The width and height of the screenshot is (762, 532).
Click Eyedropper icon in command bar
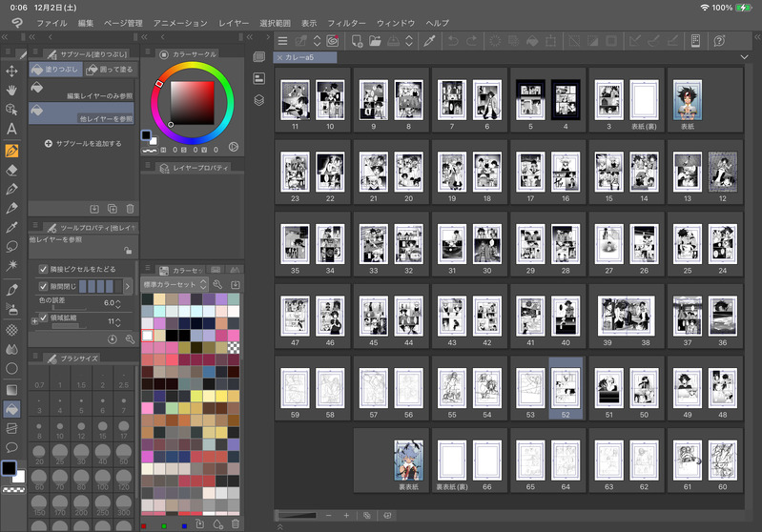[x=429, y=41]
